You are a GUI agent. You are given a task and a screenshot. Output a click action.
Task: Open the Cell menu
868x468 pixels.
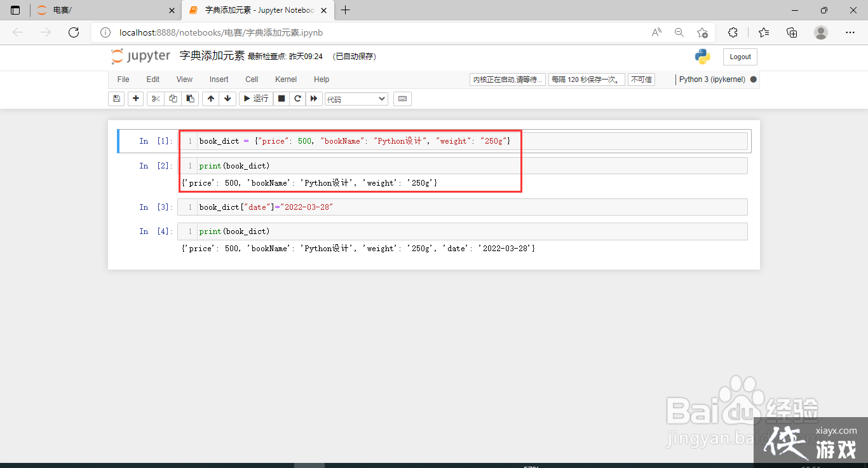pyautogui.click(x=252, y=79)
